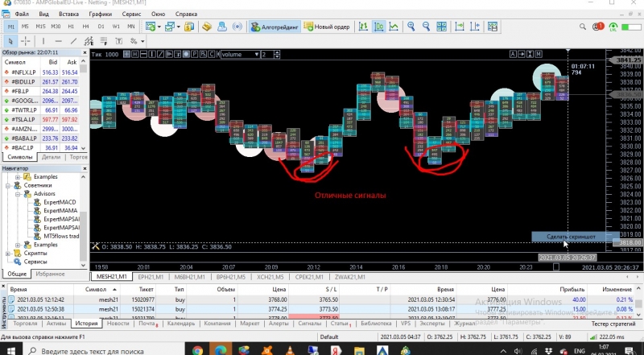Viewport: 644px width, 355px height.
Task: Open the Торговля terminal tab
Action: click(x=25, y=324)
